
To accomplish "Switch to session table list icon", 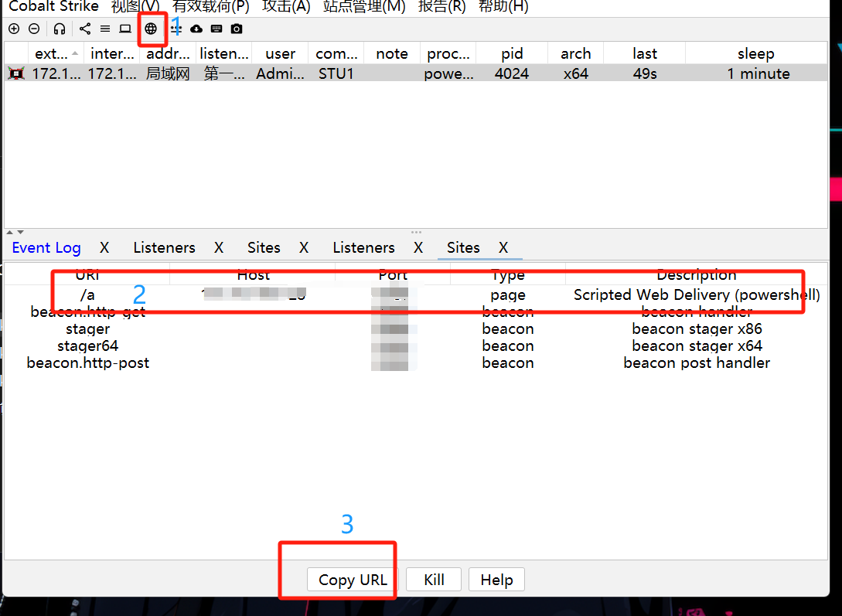I will pyautogui.click(x=105, y=29).
